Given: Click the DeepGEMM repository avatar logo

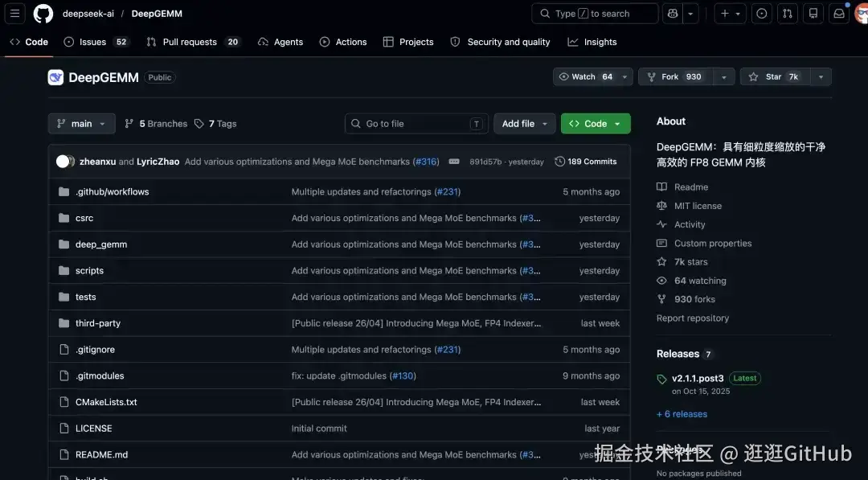Looking at the screenshot, I should click(55, 77).
